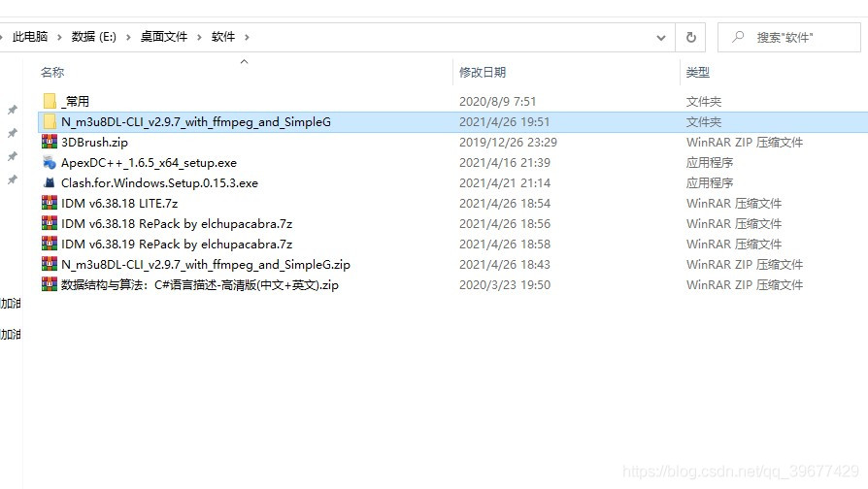Expand chevron after 软件 breadcrumb
The width and height of the screenshot is (868, 489).
(247, 37)
